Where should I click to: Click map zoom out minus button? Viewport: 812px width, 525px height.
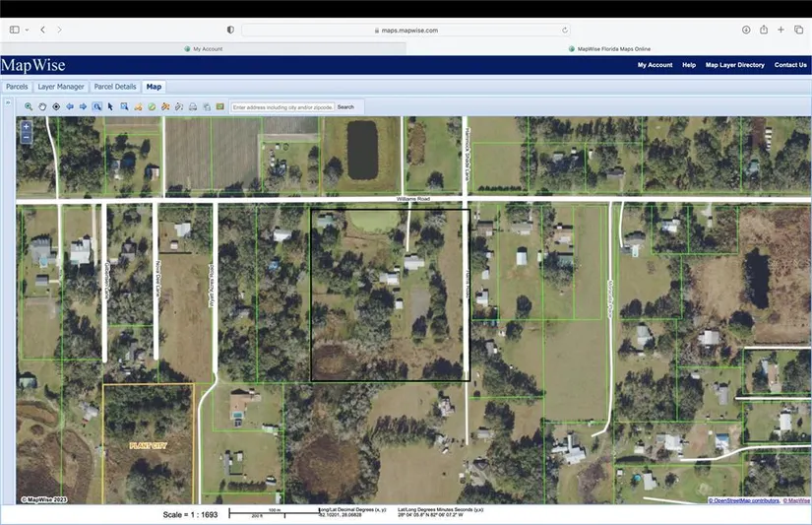point(27,137)
